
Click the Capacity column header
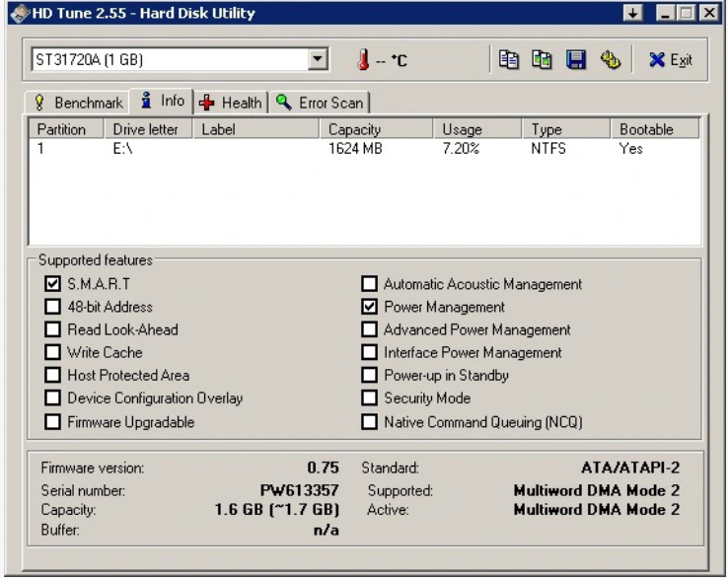pos(376,129)
